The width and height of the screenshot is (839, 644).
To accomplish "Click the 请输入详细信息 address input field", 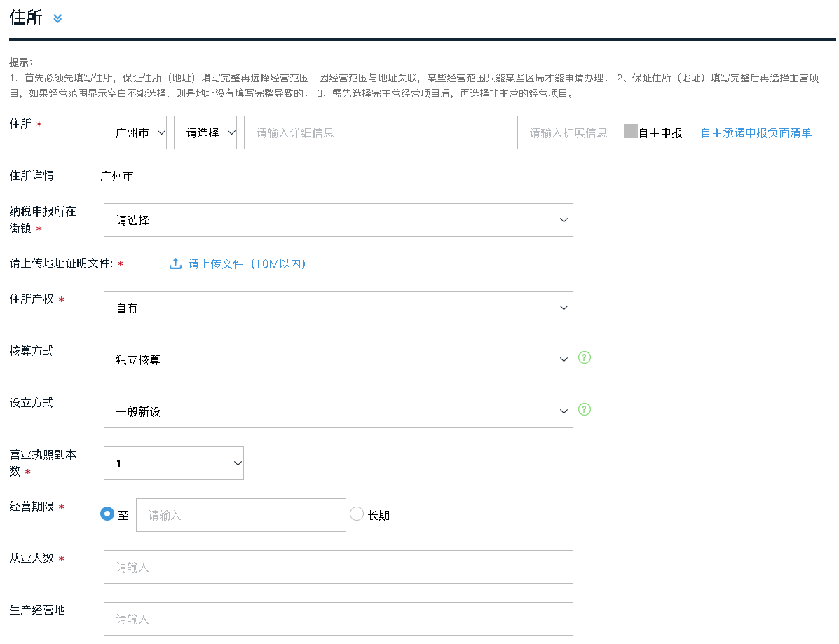I will (x=376, y=132).
